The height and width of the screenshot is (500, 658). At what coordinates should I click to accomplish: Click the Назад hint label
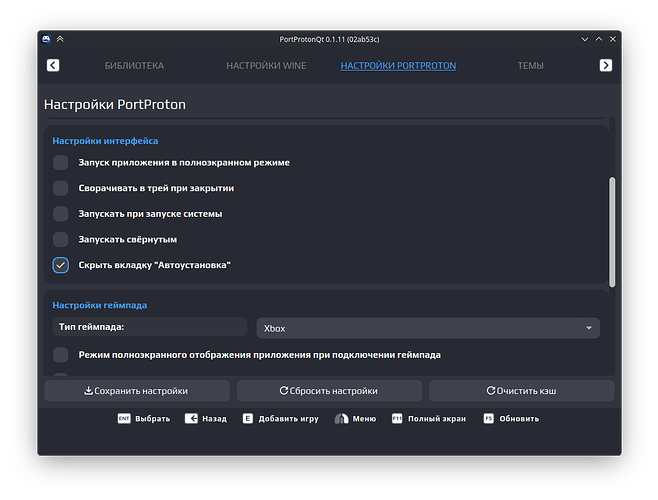214,419
